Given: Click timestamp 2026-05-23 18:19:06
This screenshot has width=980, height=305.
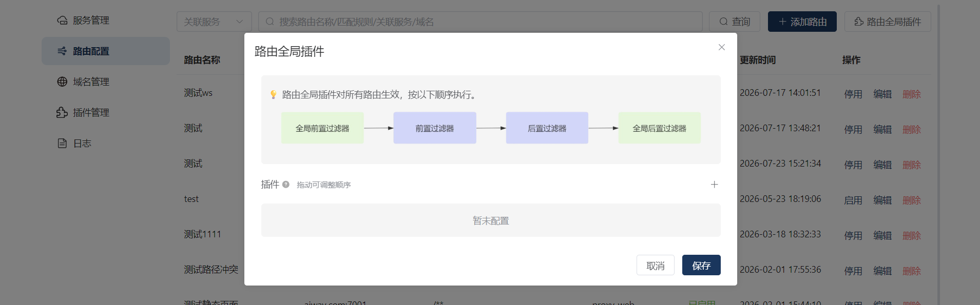Looking at the screenshot, I should click(x=780, y=199).
